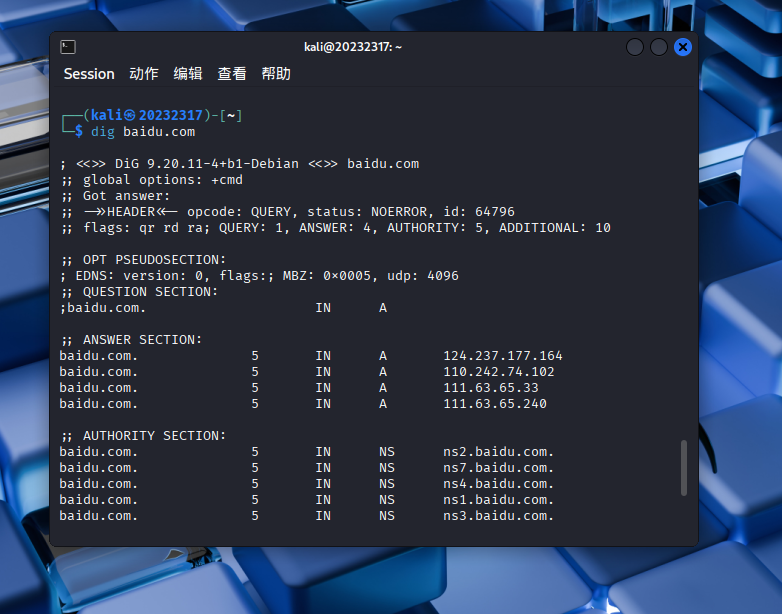
Task: Click nameserver ns2.baidu.com. entry
Action: (x=499, y=452)
